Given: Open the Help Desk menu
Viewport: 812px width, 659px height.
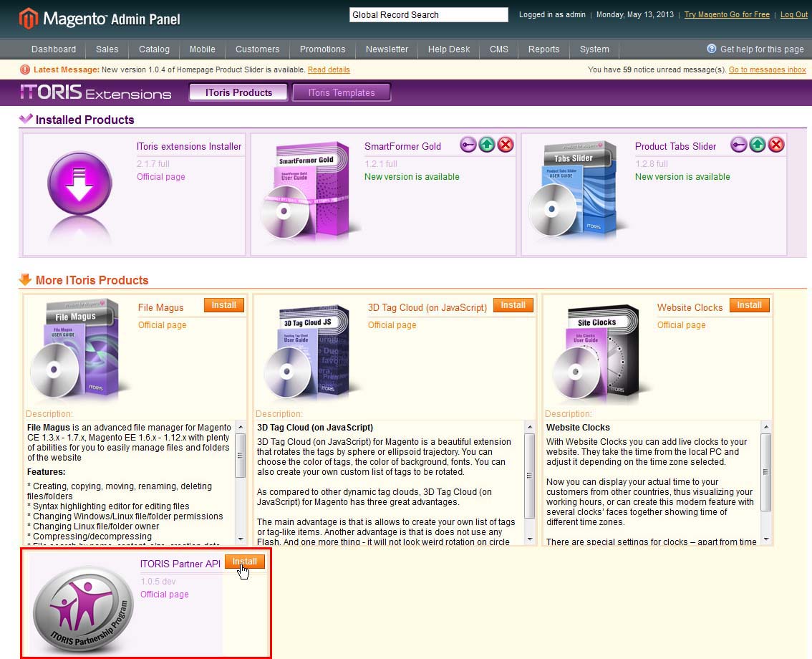Looking at the screenshot, I should click(449, 49).
